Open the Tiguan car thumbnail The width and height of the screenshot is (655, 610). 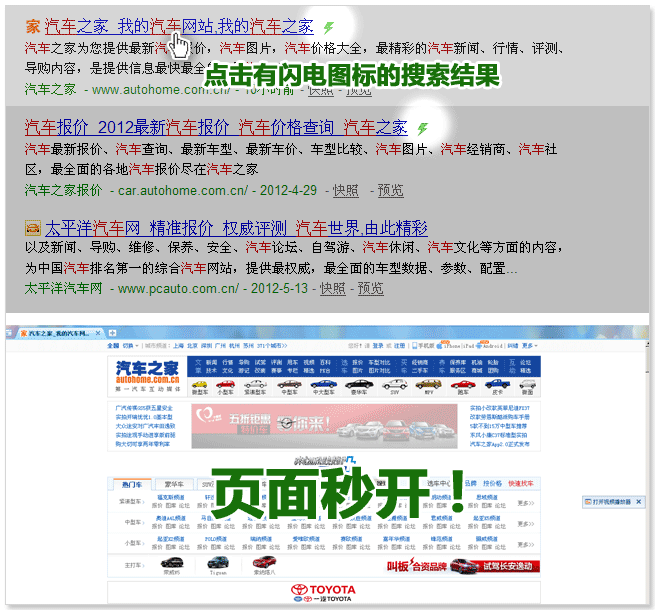tap(218, 563)
